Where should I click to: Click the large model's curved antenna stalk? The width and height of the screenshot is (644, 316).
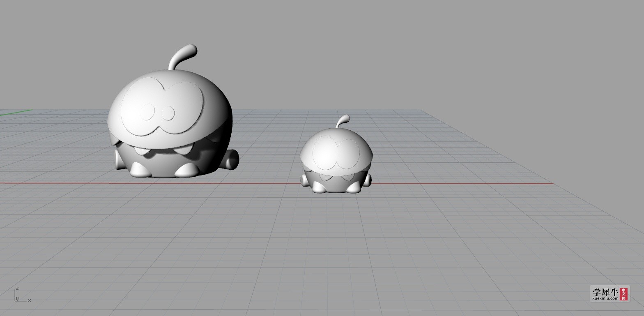pos(182,57)
